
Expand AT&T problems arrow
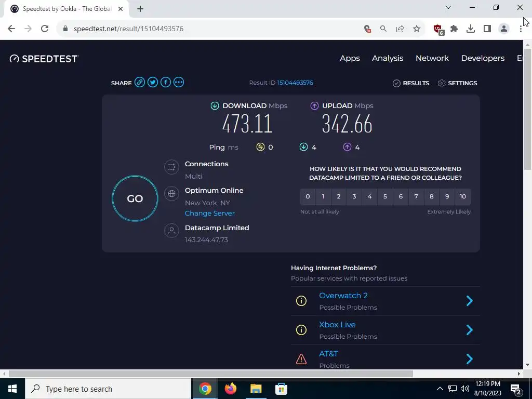[470, 358]
